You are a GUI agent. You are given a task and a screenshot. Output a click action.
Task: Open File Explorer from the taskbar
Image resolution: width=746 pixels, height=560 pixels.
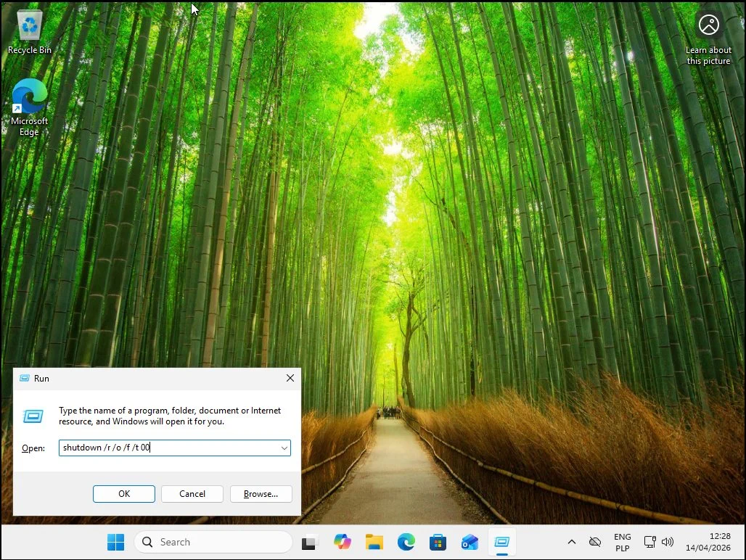[374, 542]
